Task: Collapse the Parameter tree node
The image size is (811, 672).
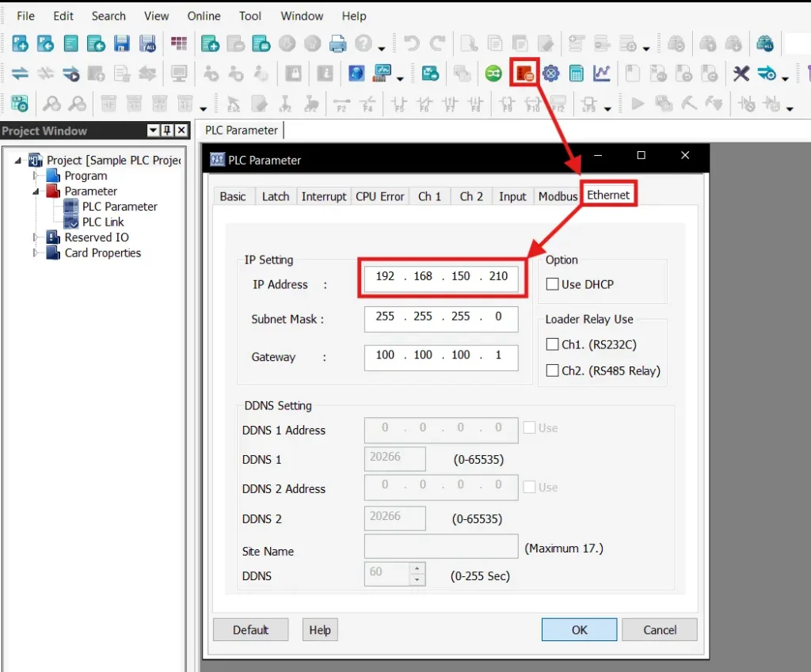Action: click(35, 192)
